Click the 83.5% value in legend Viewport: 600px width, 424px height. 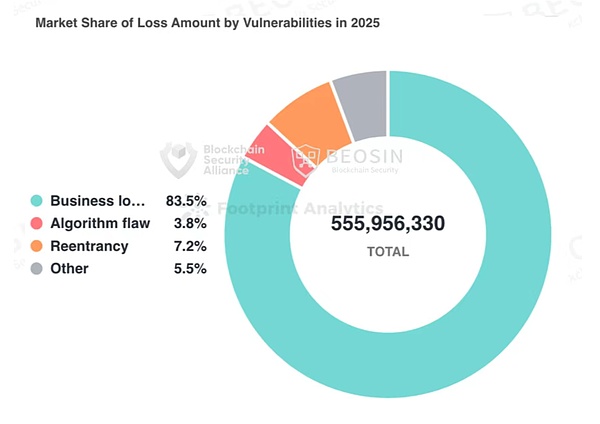(x=186, y=201)
